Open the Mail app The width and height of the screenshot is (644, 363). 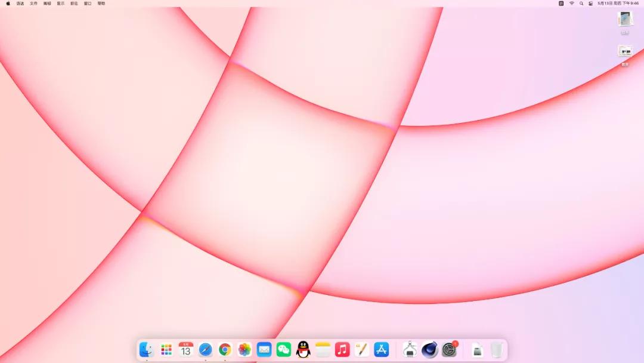point(264,350)
